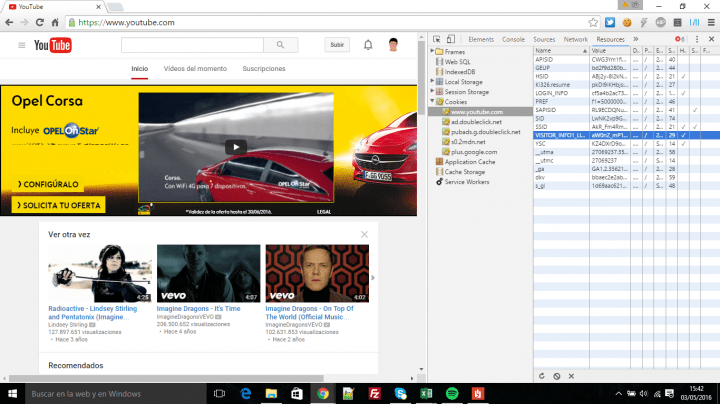Expand the Frames tree node
The width and height of the screenshot is (720, 404).
(x=432, y=51)
